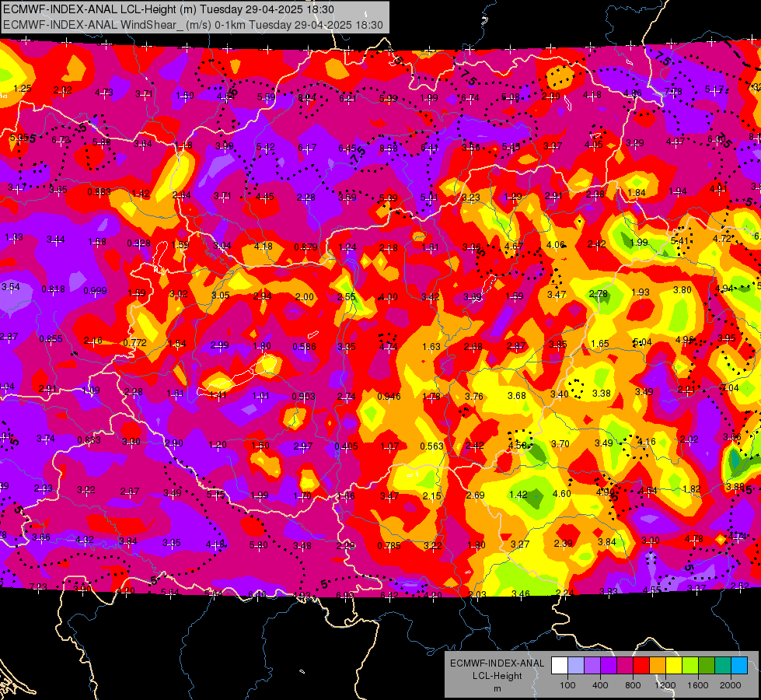Click the grid value '0.999'
Viewport: 761px width, 700px height.
(x=95, y=291)
